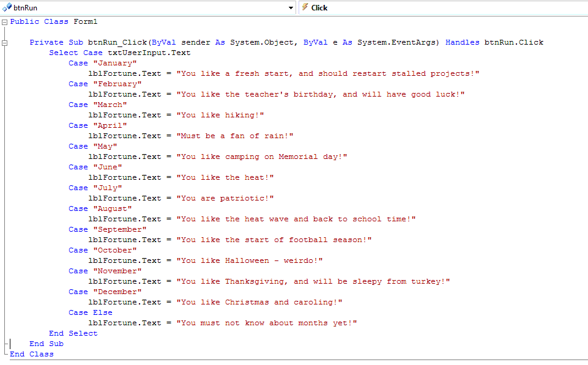Click the Case "April" line
The image size is (588, 365).
click(x=97, y=125)
